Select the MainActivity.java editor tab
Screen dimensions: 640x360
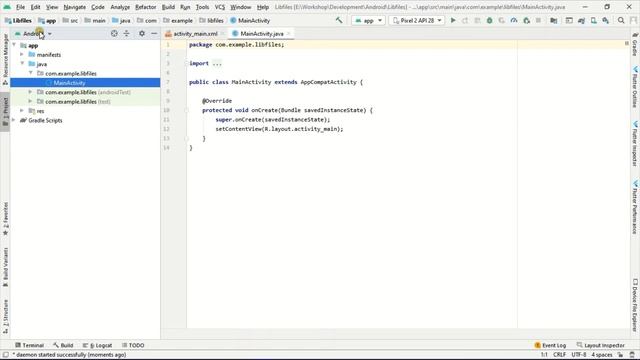click(x=262, y=33)
